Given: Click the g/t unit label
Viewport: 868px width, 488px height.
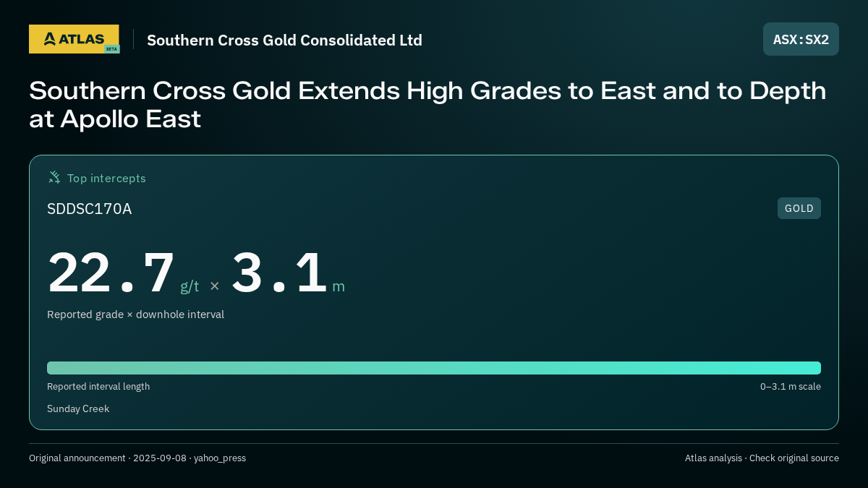Looking at the screenshot, I should tap(190, 286).
